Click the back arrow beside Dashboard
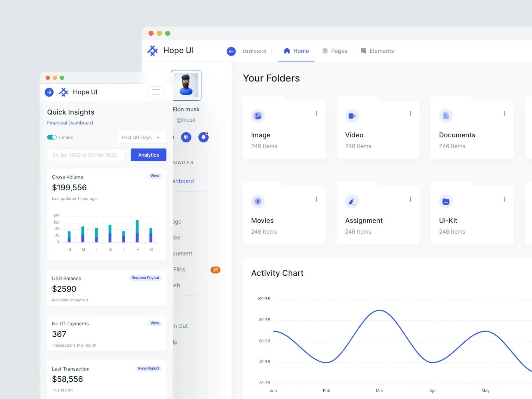The width and height of the screenshot is (532, 399). coord(231,52)
